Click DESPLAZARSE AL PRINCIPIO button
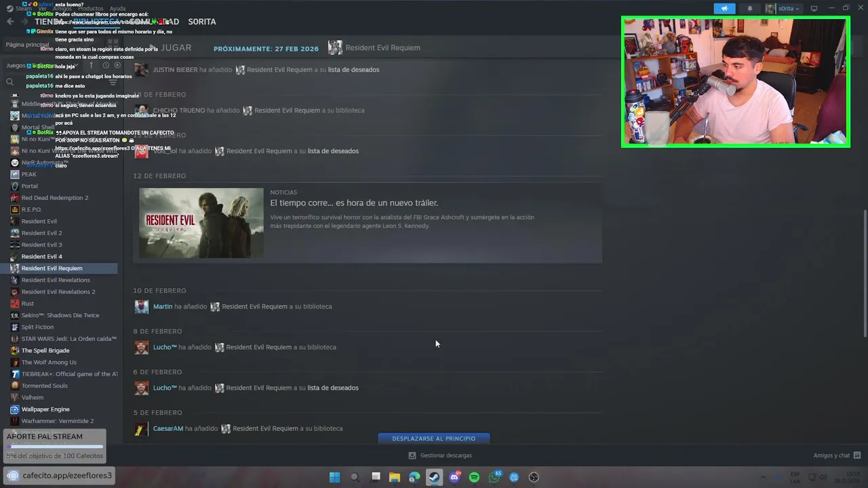This screenshot has width=868, height=488. pyautogui.click(x=434, y=439)
